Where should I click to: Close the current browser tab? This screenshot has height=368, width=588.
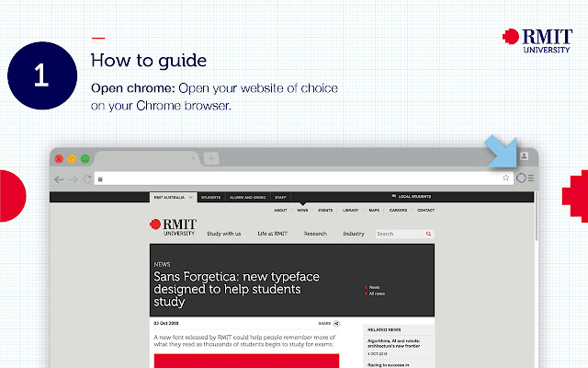click(x=193, y=158)
